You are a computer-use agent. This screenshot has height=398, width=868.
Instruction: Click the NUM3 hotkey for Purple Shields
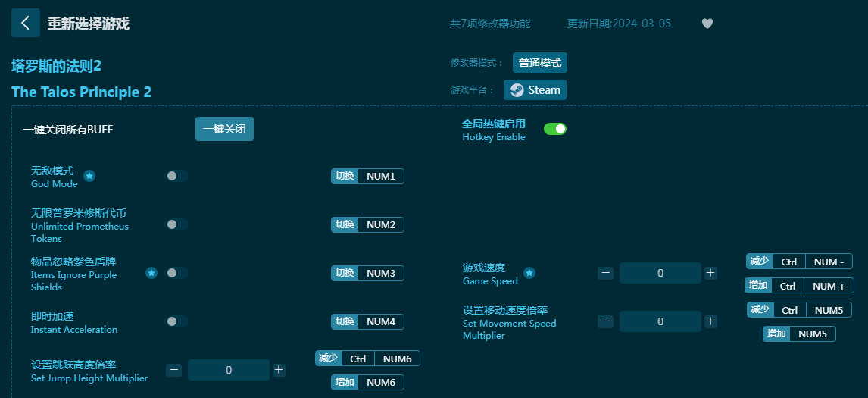pyautogui.click(x=381, y=273)
